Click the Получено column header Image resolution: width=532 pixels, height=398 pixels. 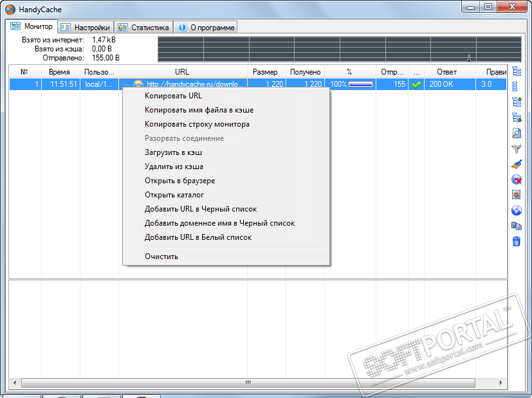coord(305,72)
